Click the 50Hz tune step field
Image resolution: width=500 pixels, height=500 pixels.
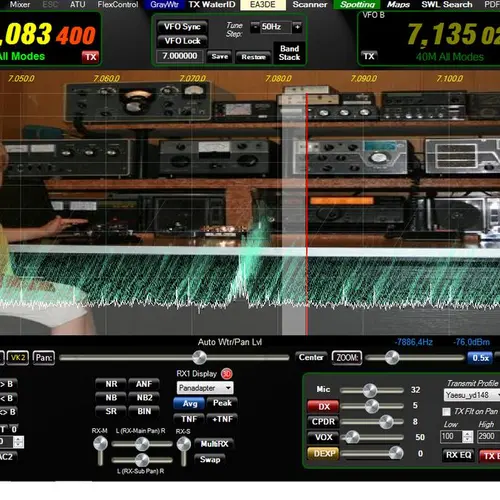(x=275, y=27)
